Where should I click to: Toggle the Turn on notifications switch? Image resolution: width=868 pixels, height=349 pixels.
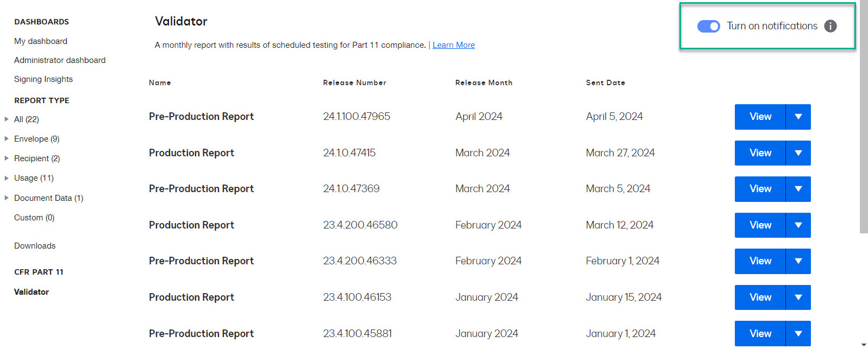(x=708, y=26)
